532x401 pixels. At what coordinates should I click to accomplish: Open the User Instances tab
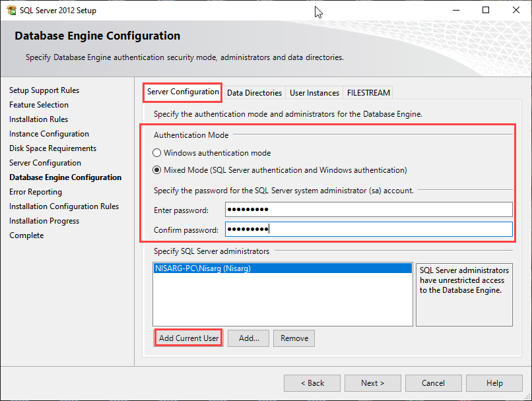[x=314, y=93]
